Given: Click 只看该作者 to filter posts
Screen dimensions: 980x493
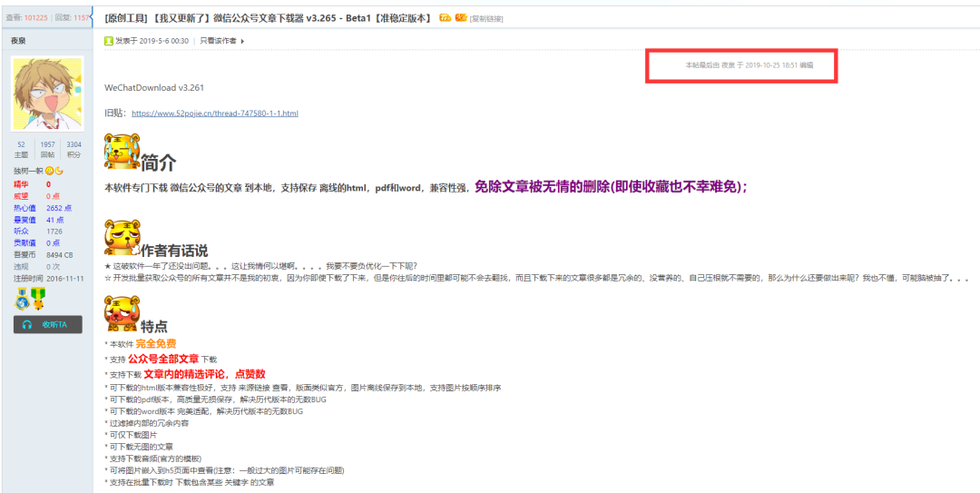Looking at the screenshot, I should coord(218,41).
